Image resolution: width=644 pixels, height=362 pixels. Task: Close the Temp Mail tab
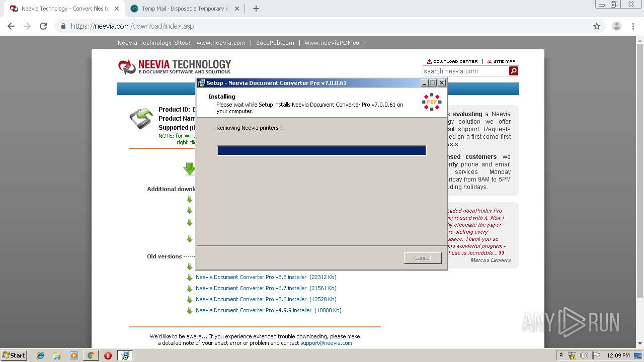click(x=238, y=9)
